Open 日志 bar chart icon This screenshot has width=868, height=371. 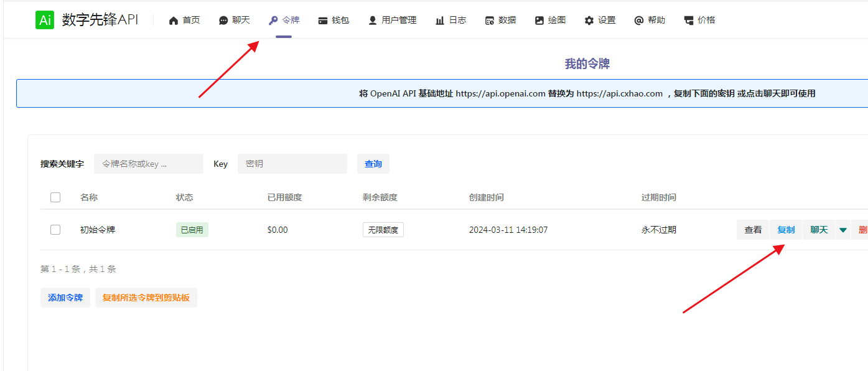click(x=440, y=21)
